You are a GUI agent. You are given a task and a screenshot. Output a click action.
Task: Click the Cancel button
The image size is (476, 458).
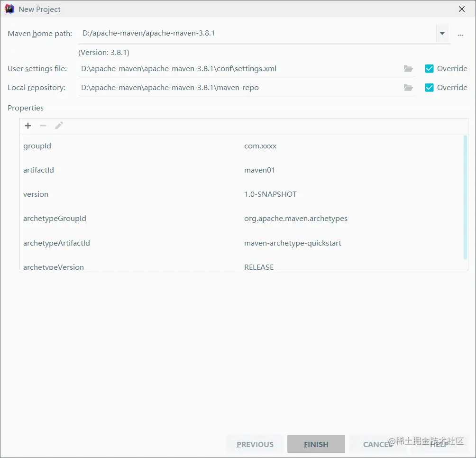coord(377,444)
